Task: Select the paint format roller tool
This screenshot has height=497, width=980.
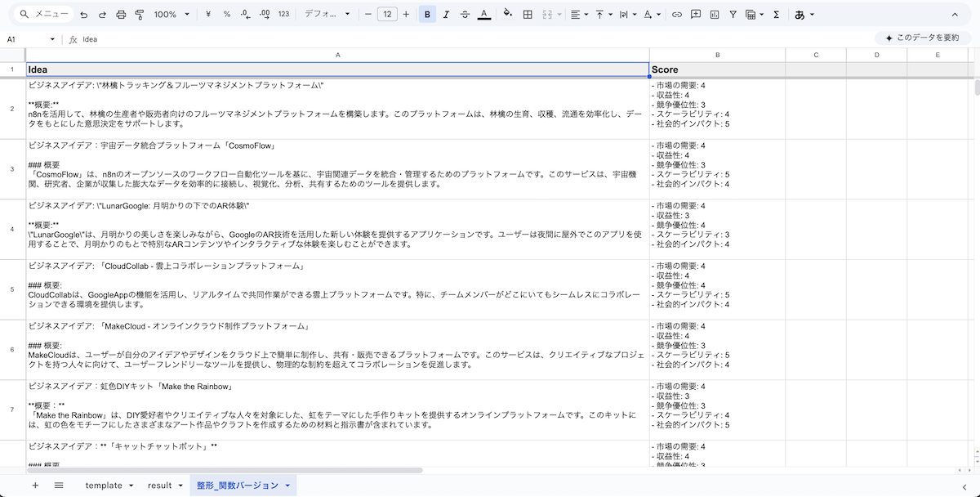Action: [140, 14]
